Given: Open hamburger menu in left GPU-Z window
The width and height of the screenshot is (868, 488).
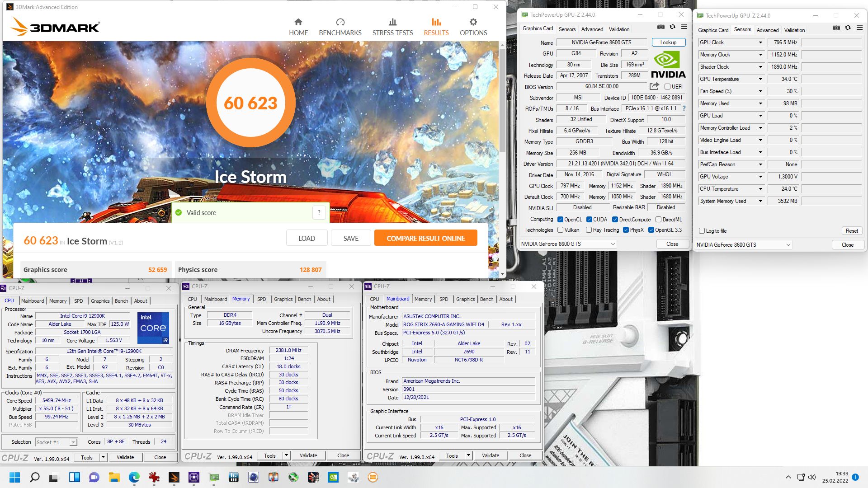Looking at the screenshot, I should pyautogui.click(x=684, y=27).
